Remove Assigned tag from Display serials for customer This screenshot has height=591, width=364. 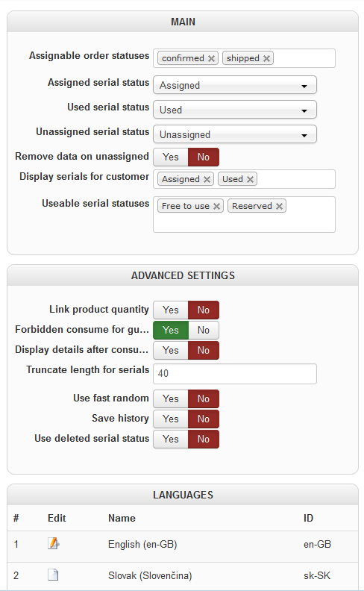[x=207, y=179]
